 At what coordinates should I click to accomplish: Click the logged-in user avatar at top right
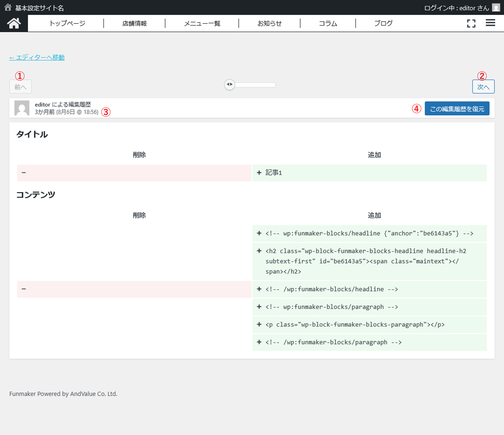tap(496, 8)
